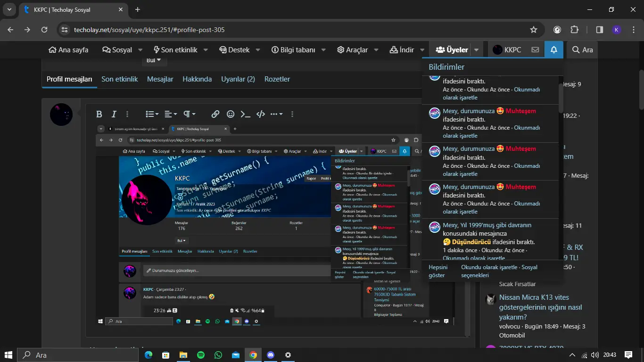Open the Sosyal navigation item
This screenshot has height=362, width=644.
(117, 49)
